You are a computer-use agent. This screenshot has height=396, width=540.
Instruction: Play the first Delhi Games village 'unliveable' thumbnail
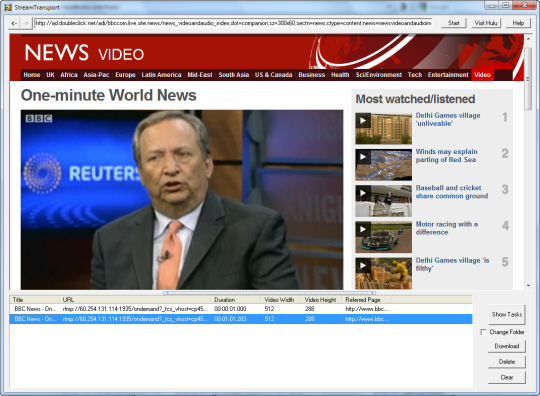coord(383,128)
